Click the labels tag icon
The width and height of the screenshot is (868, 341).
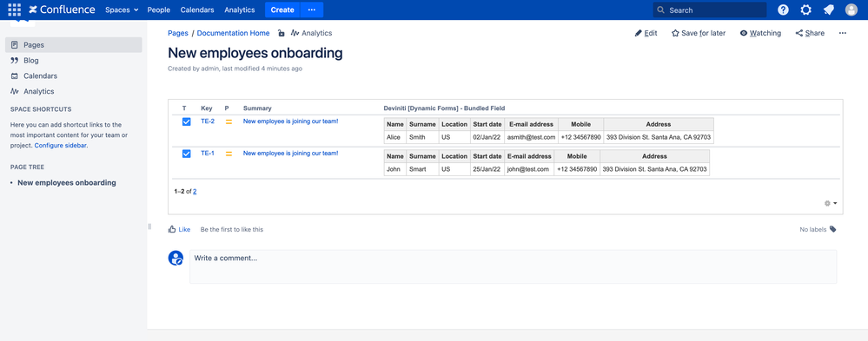click(x=833, y=229)
